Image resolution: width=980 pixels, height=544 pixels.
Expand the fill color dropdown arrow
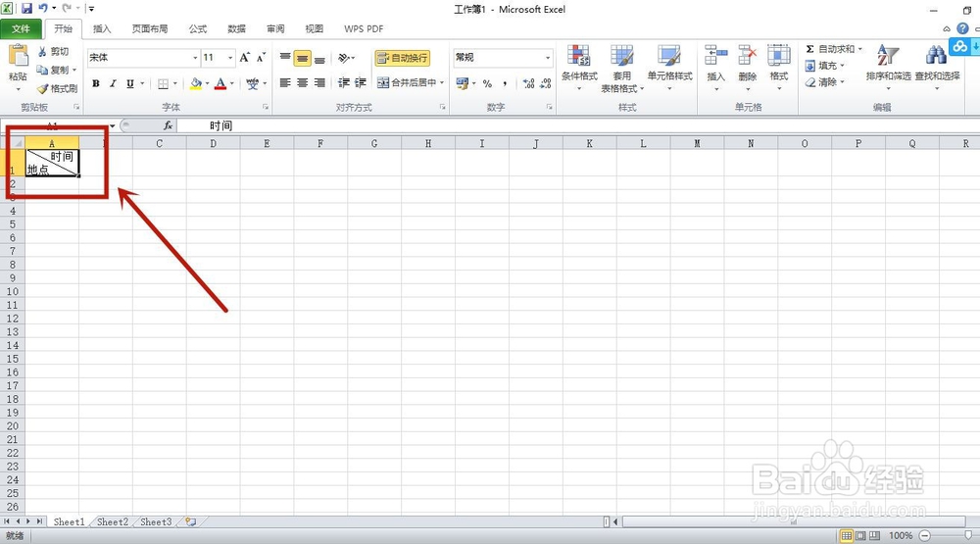point(207,83)
